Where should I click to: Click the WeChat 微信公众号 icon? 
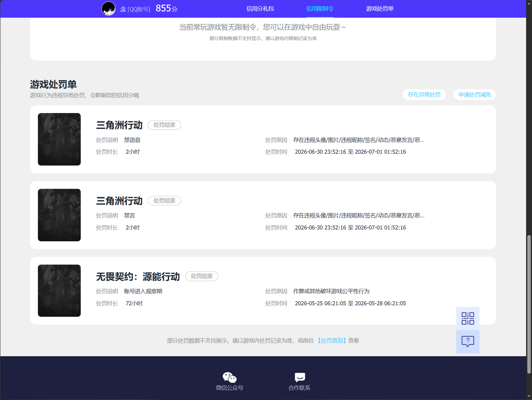pyautogui.click(x=230, y=377)
